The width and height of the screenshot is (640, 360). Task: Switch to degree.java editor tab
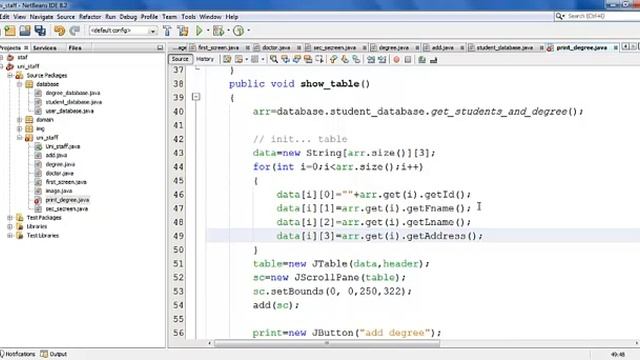tap(393, 48)
